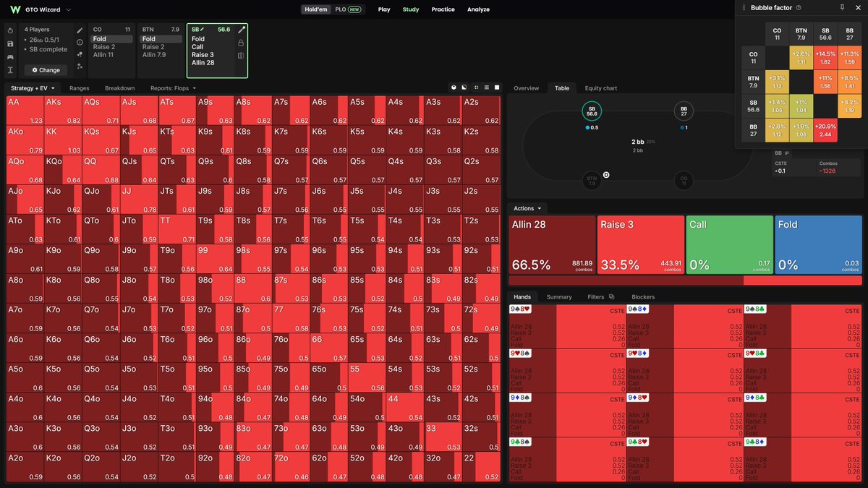Select Allin 11 in CO card
The height and width of the screenshot is (488, 868).
(103, 55)
